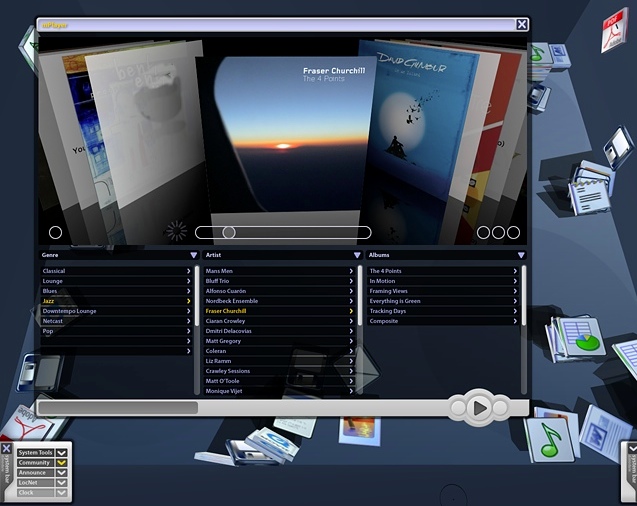The image size is (637, 506).
Task: Choose artist Nordbeck Ensemble
Action: [279, 301]
